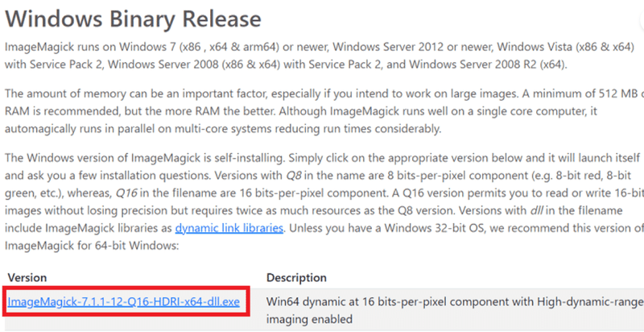Click the imaging enabled text in table
The width and height of the screenshot is (644, 332).
point(309,319)
